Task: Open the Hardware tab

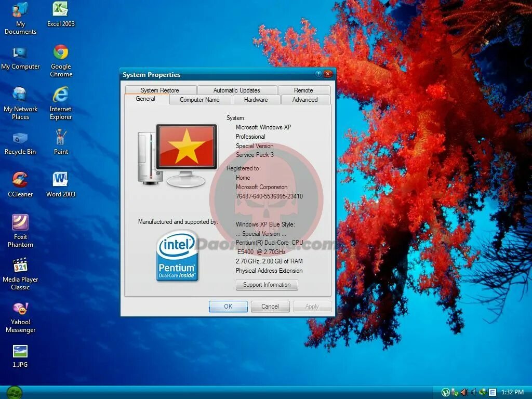Action: pos(256,100)
